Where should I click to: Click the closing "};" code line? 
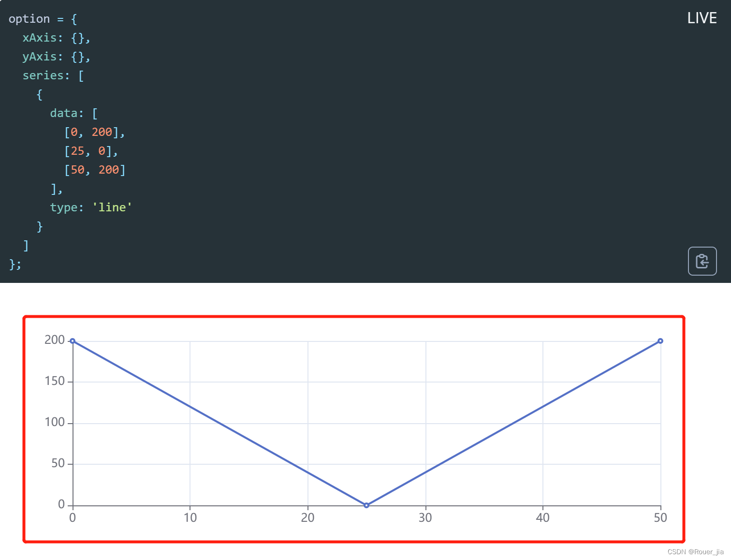[15, 264]
